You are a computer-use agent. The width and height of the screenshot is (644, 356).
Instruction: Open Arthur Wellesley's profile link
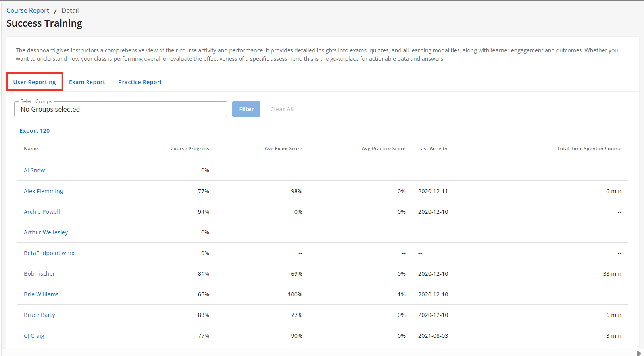[46, 232]
